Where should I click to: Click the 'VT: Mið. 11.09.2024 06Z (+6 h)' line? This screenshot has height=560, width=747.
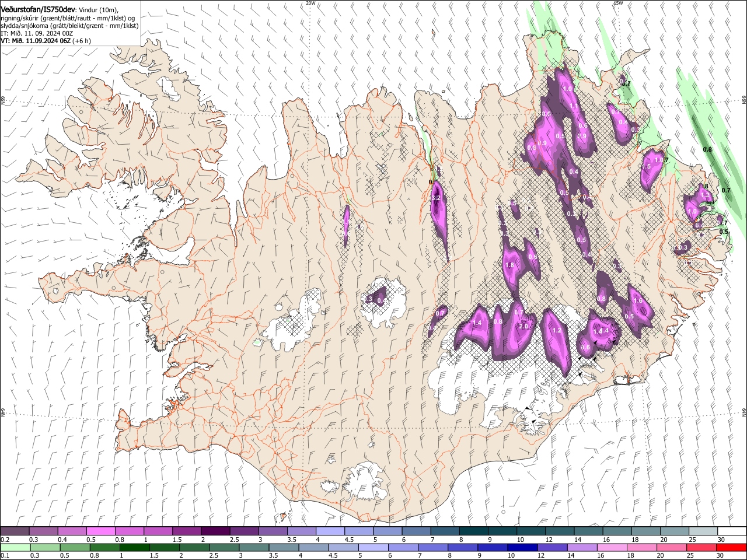pyautogui.click(x=46, y=41)
